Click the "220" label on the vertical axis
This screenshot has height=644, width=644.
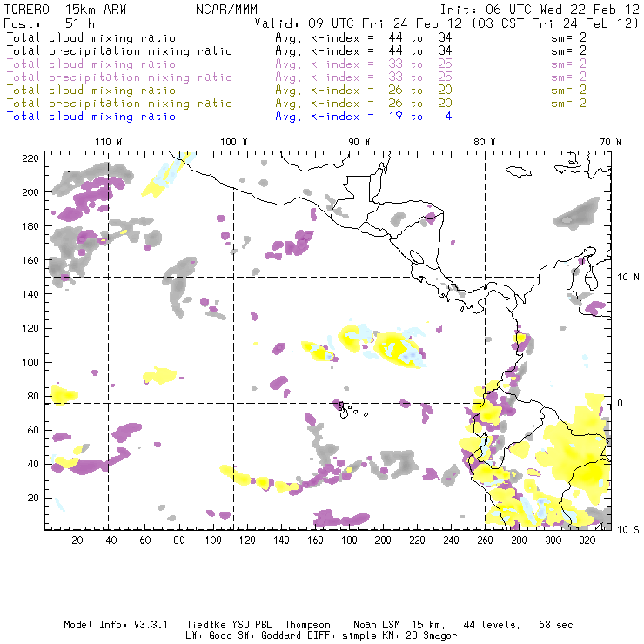(x=30, y=158)
